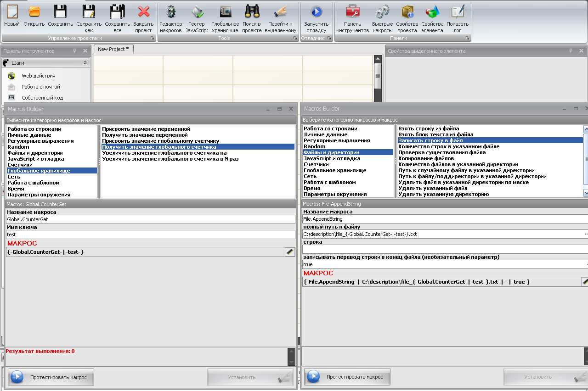This screenshot has width=588, height=391.
Task: Pin the Панель инструментов panel
Action: click(x=75, y=51)
